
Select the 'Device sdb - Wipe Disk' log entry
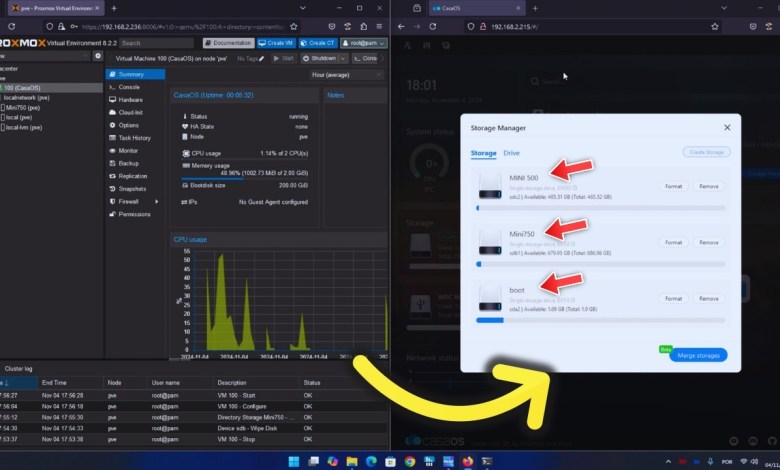[x=194, y=429]
